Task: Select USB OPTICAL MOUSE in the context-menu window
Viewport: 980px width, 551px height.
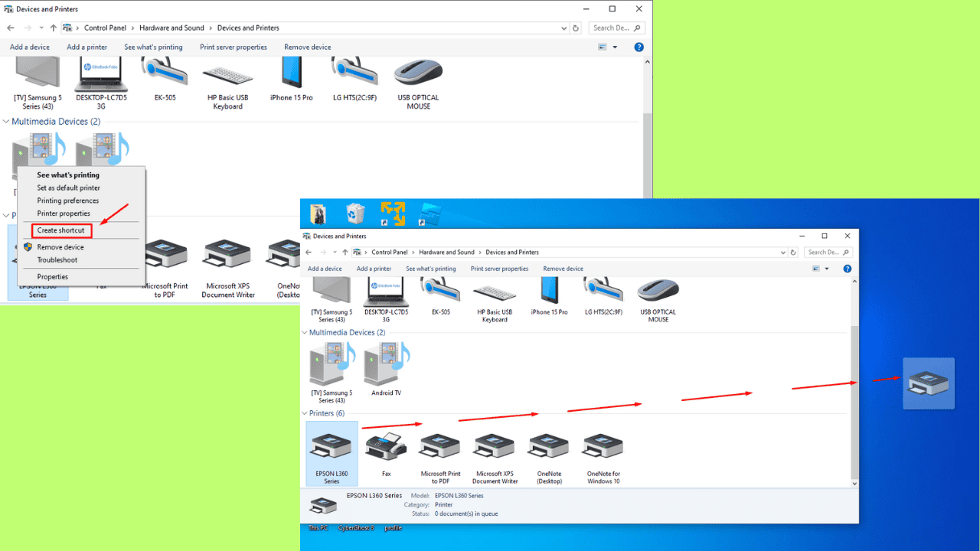Action: coord(419,83)
